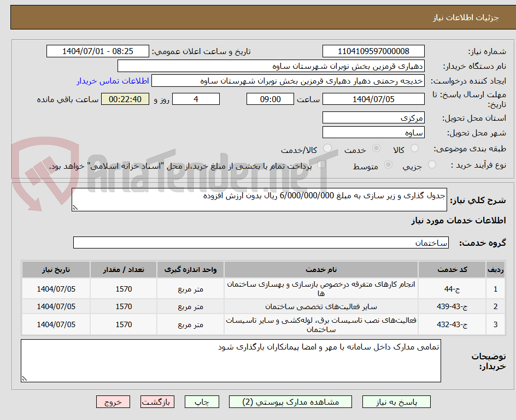Click the resize grip of شرح کلی نیاز box
516x420 pixels.
coord(75,207)
